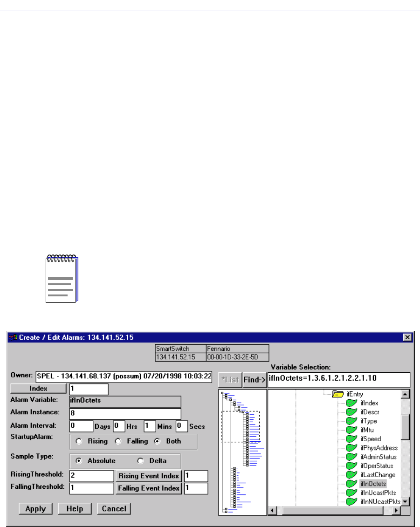420x527 pixels.
Task: Select Both startup alarm radio button
Action: pyautogui.click(x=157, y=441)
